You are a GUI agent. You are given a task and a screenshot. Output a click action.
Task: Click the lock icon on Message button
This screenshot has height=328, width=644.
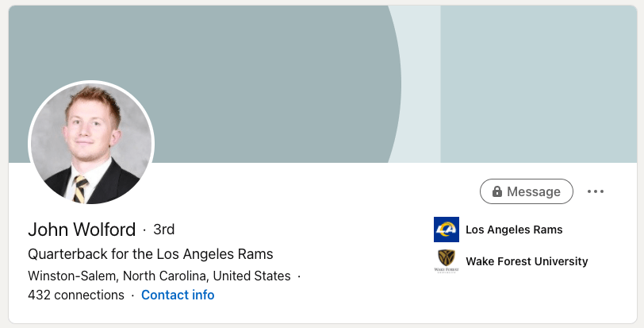pyautogui.click(x=496, y=191)
